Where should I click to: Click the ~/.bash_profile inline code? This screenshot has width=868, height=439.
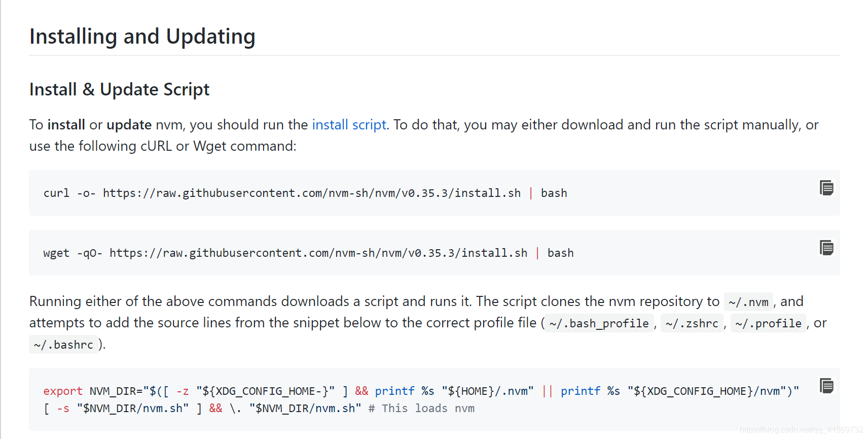[599, 323]
